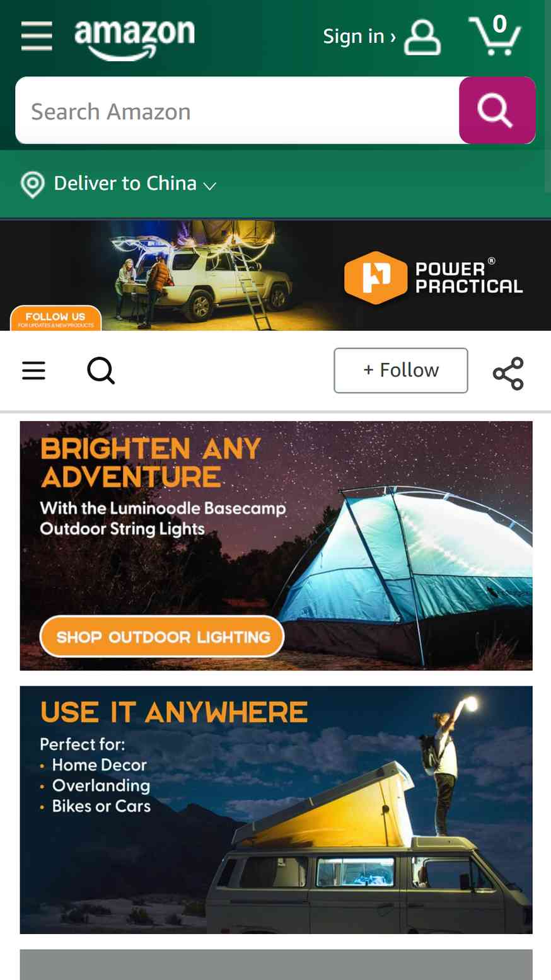Viewport: 551px width, 980px height.
Task: Follow the Power Practical store
Action: (x=401, y=371)
